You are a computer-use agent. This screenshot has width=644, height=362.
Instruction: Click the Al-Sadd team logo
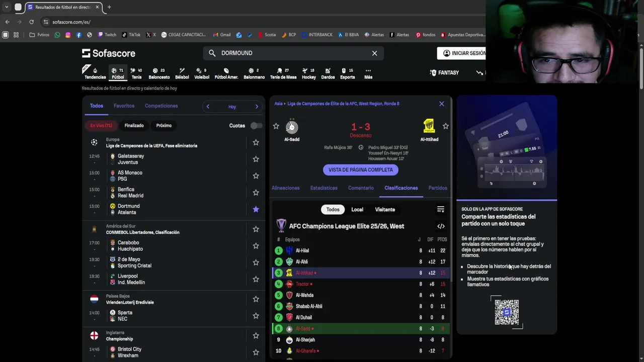[292, 127]
